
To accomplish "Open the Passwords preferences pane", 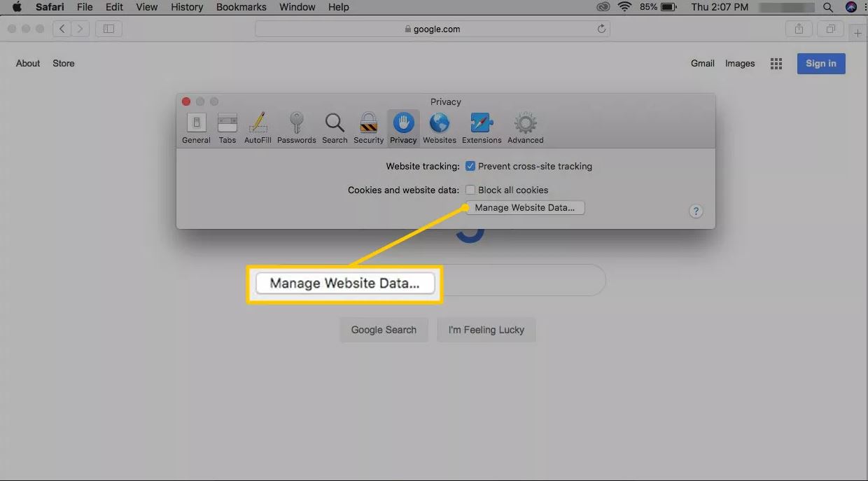I will [296, 127].
